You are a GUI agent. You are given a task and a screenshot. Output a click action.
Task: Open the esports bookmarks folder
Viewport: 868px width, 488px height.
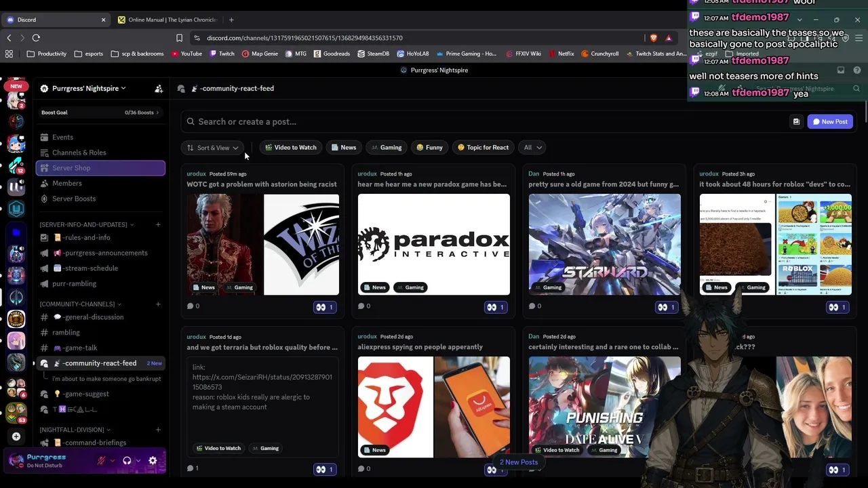click(x=90, y=54)
